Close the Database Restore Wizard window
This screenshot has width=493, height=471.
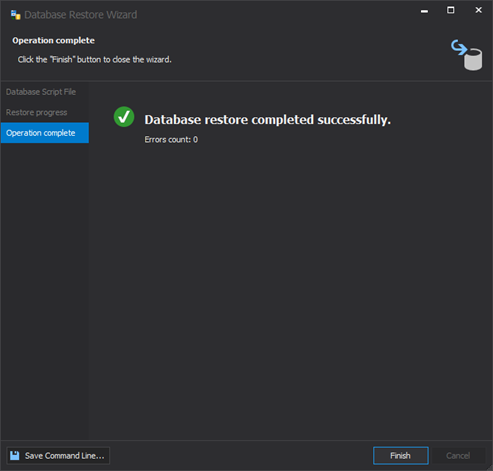pyautogui.click(x=478, y=10)
